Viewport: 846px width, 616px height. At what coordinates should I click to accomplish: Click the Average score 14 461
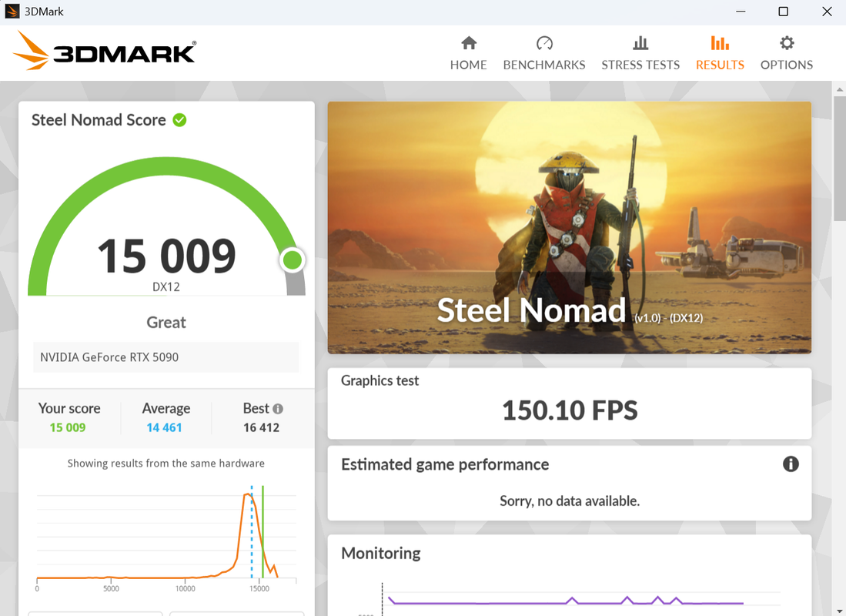click(x=164, y=427)
